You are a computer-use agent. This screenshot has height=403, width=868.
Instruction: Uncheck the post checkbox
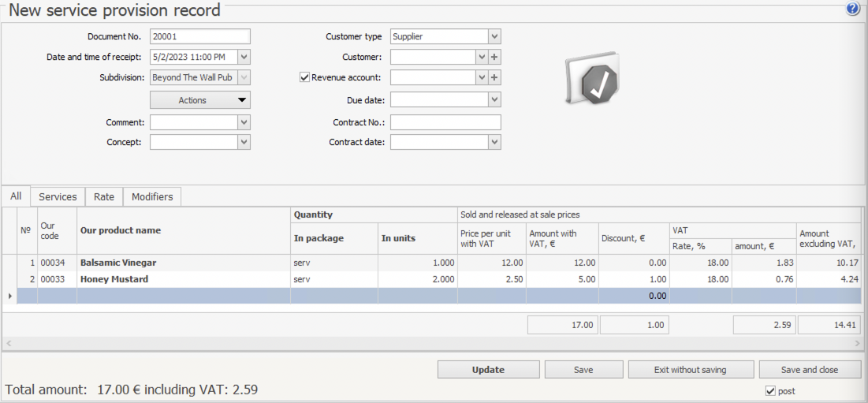[x=770, y=391]
